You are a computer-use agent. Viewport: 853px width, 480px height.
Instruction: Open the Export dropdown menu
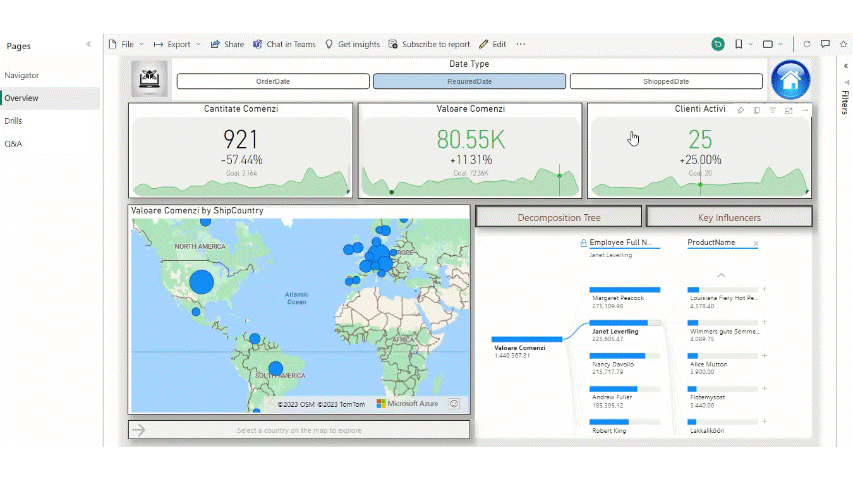click(177, 44)
